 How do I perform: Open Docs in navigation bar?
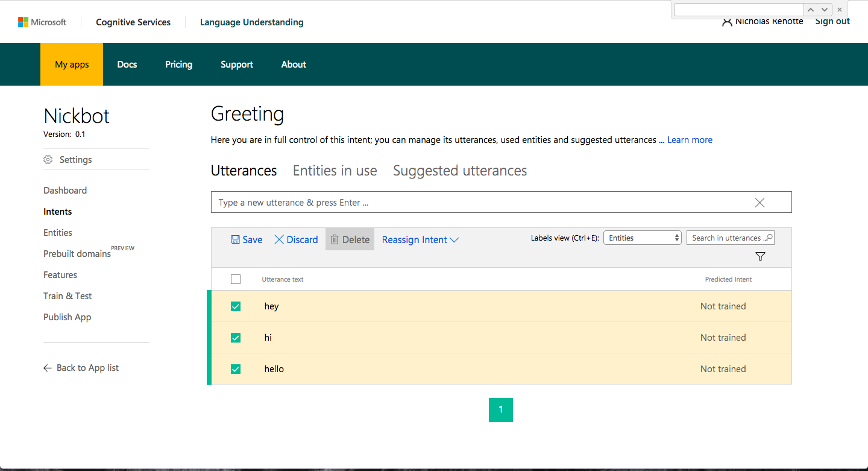tap(127, 65)
